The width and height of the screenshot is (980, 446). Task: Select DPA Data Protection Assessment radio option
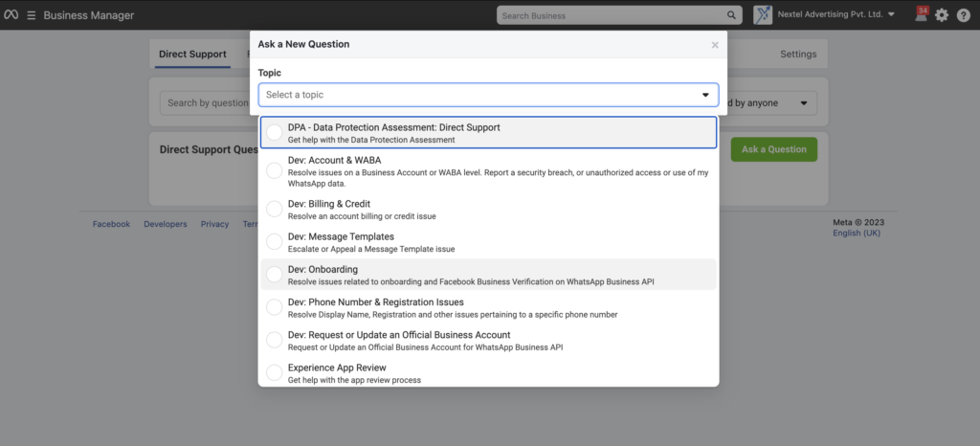click(x=275, y=132)
